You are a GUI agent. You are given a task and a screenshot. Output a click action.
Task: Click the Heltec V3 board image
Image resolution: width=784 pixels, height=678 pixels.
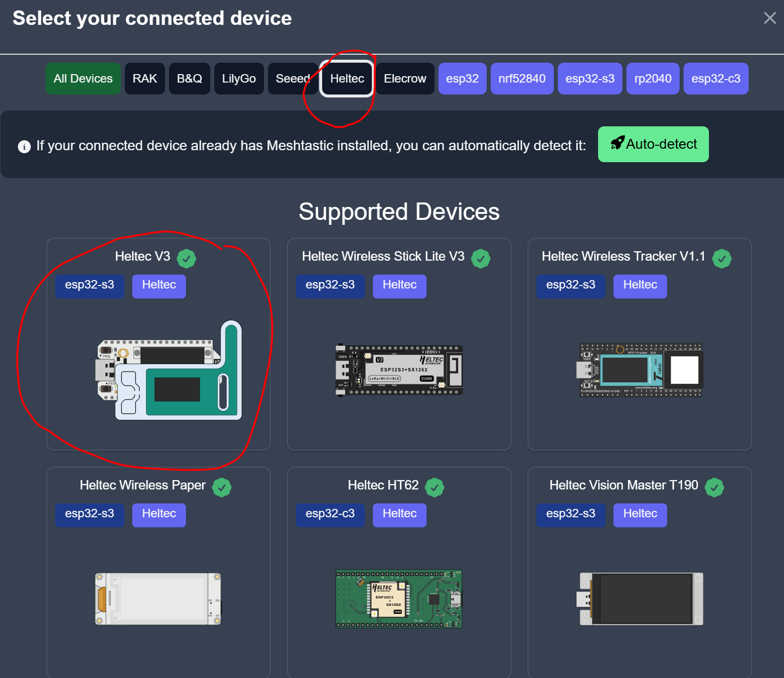tap(169, 371)
